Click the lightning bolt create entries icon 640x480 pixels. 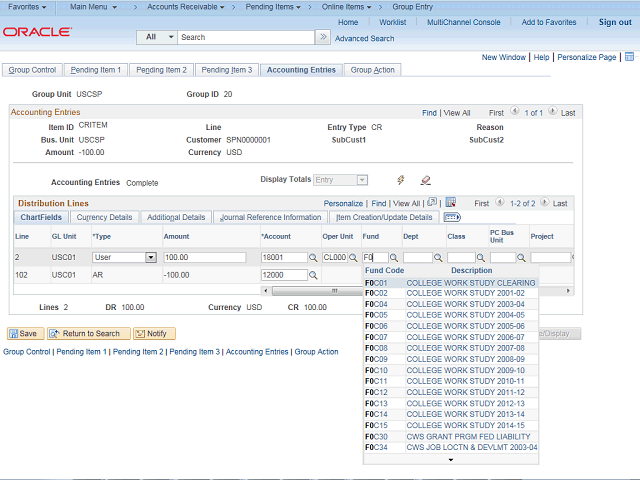[x=401, y=180]
